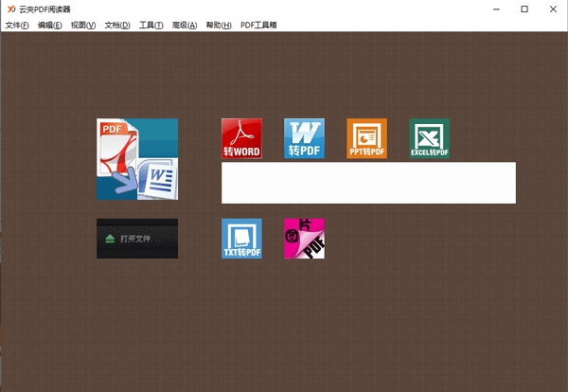
Task: Open the 工具(T) menu
Action: (151, 25)
